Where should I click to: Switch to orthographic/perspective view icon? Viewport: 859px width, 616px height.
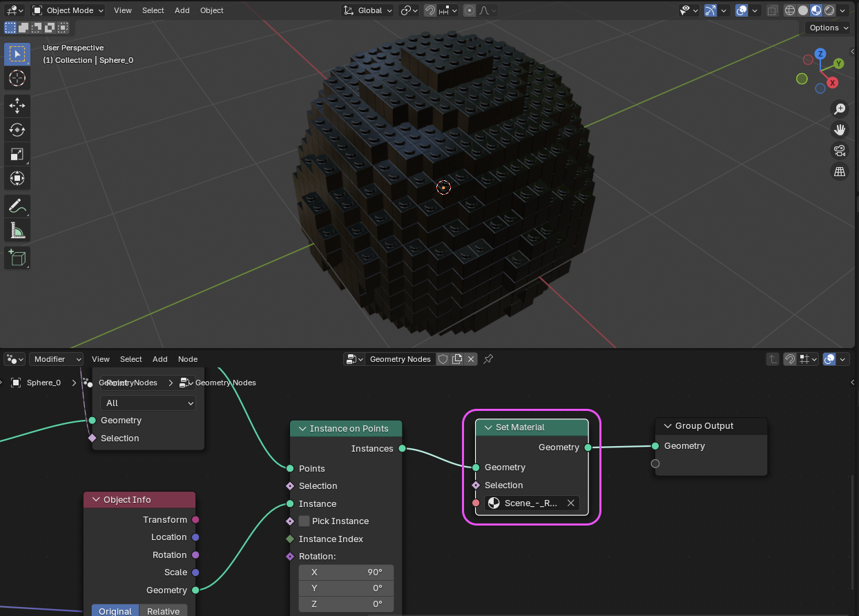[840, 172]
